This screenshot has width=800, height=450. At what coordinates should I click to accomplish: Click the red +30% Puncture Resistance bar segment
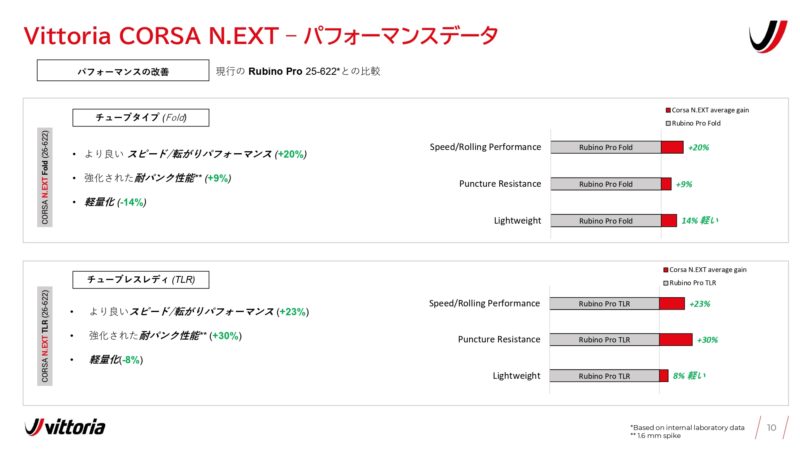pos(676,340)
